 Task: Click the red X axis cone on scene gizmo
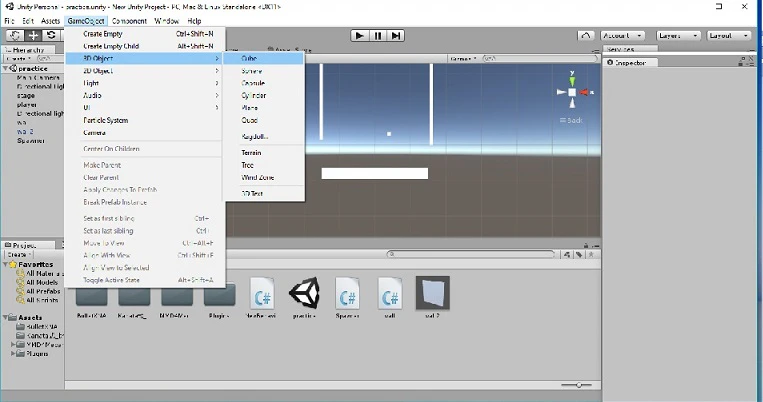coord(584,92)
